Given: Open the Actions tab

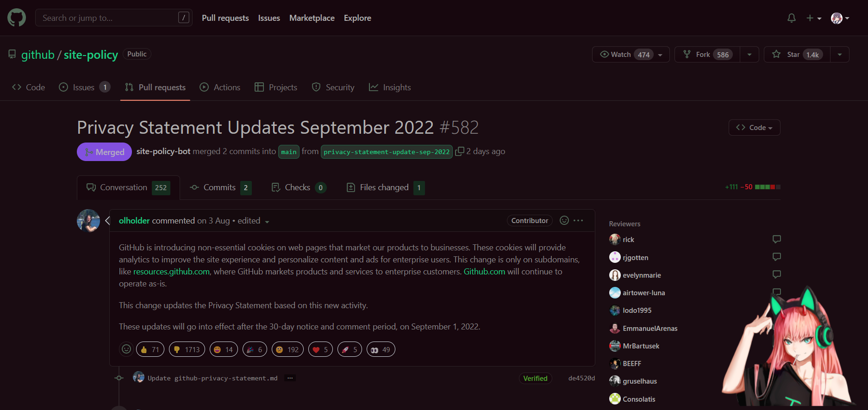Looking at the screenshot, I should 220,87.
